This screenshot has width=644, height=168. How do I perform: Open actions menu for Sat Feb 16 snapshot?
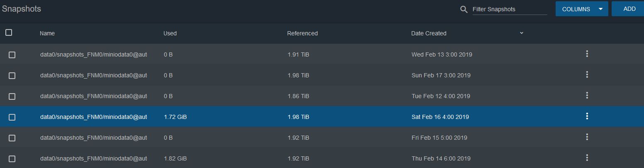point(587,116)
